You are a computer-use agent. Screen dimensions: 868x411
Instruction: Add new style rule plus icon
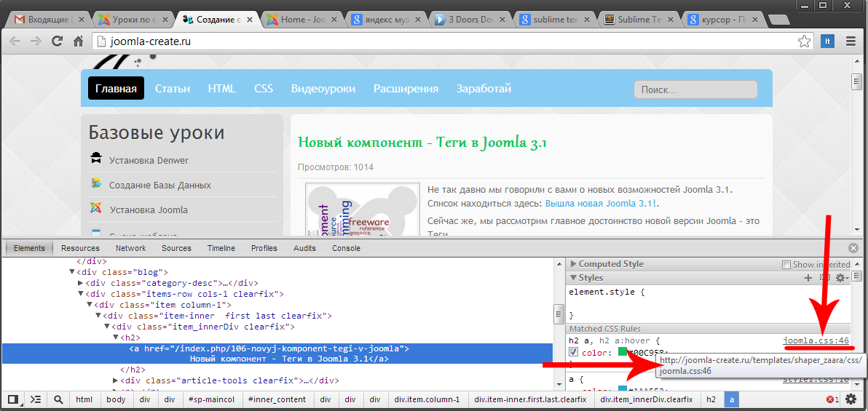tap(808, 278)
